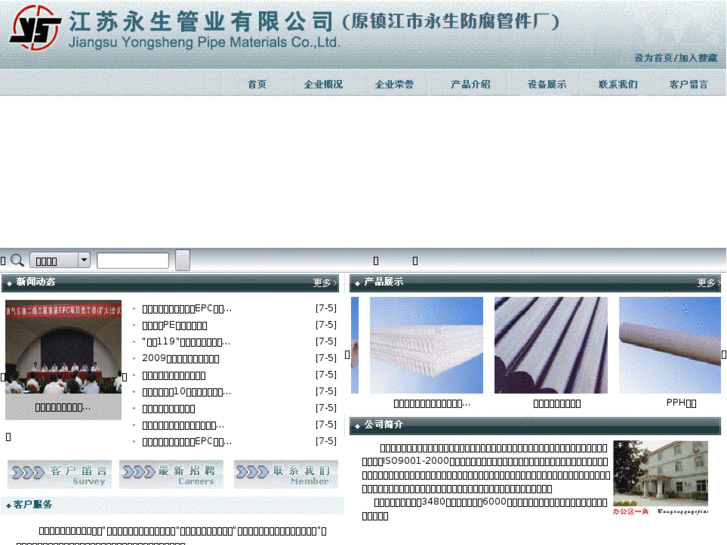Open the PPH pipe product thumbnail
The height and width of the screenshot is (545, 727).
pyautogui.click(x=670, y=345)
